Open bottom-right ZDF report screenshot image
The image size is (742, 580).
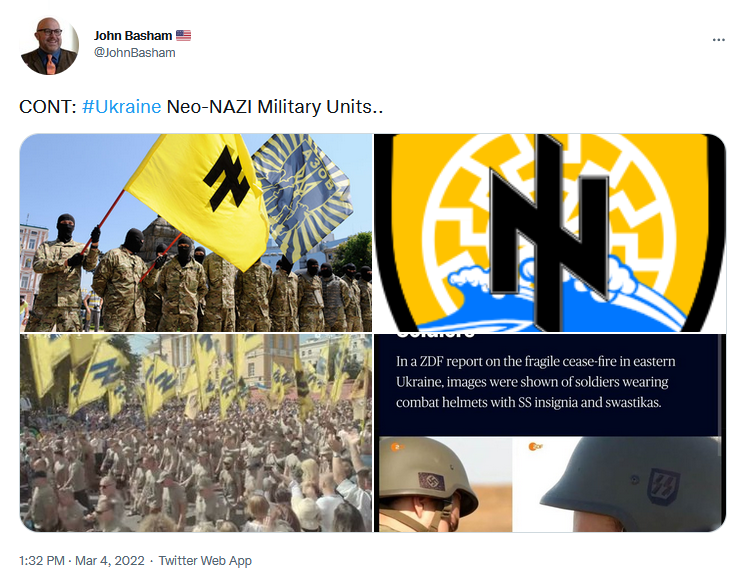[x=550, y=433]
